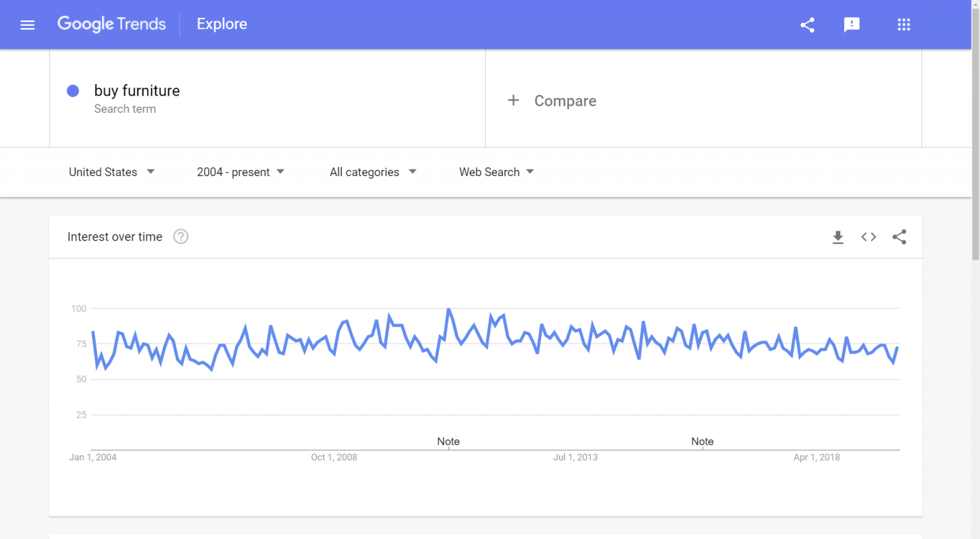This screenshot has width=980, height=539.
Task: Expand the United States region dropdown
Action: pos(112,172)
